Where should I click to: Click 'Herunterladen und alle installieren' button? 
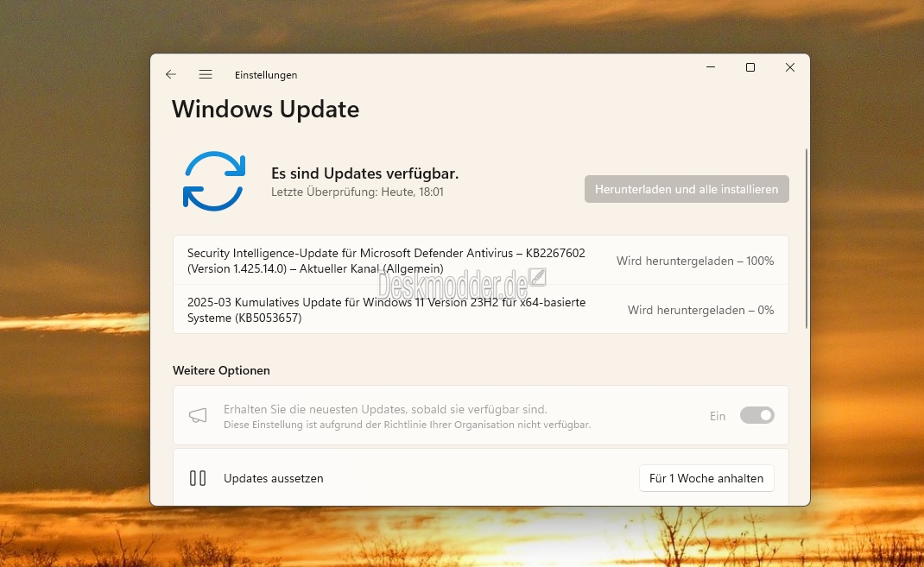click(687, 189)
